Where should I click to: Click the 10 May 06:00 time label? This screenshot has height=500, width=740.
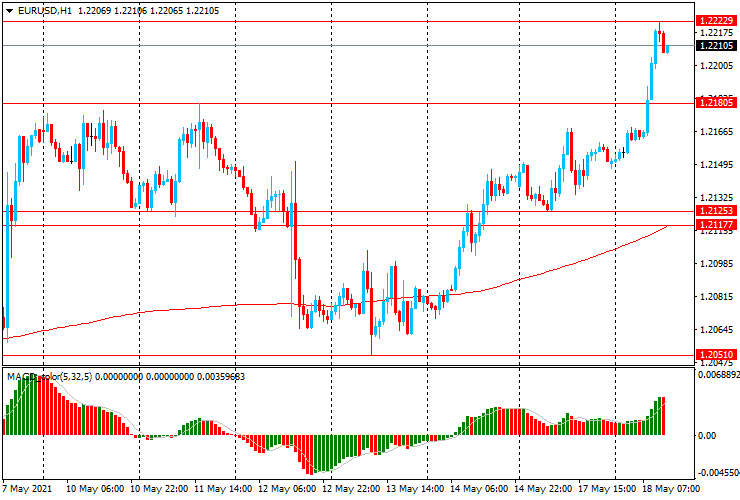click(x=95, y=489)
